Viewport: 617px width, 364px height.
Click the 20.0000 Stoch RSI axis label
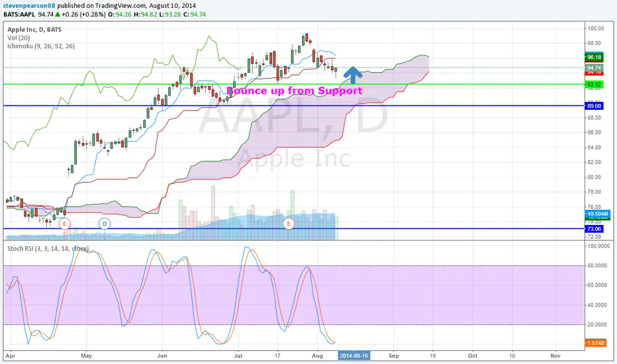[x=597, y=325]
